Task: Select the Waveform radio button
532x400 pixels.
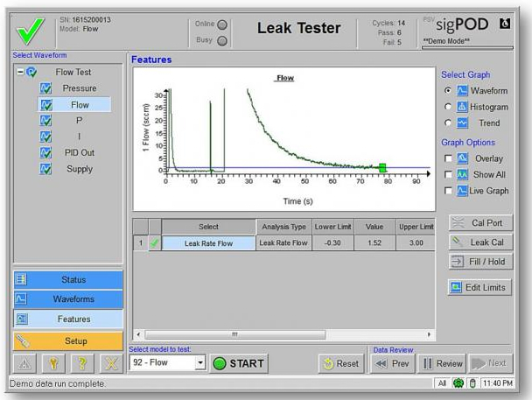Action: point(448,90)
